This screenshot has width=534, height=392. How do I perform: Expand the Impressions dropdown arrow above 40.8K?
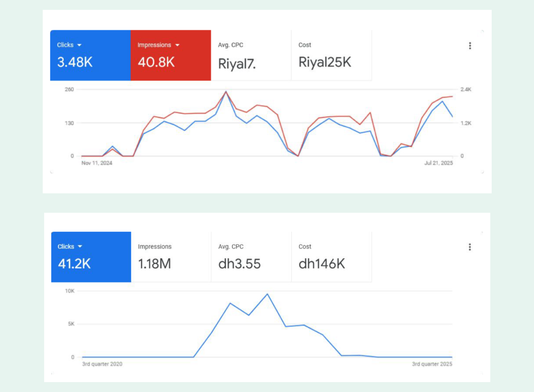click(x=177, y=45)
